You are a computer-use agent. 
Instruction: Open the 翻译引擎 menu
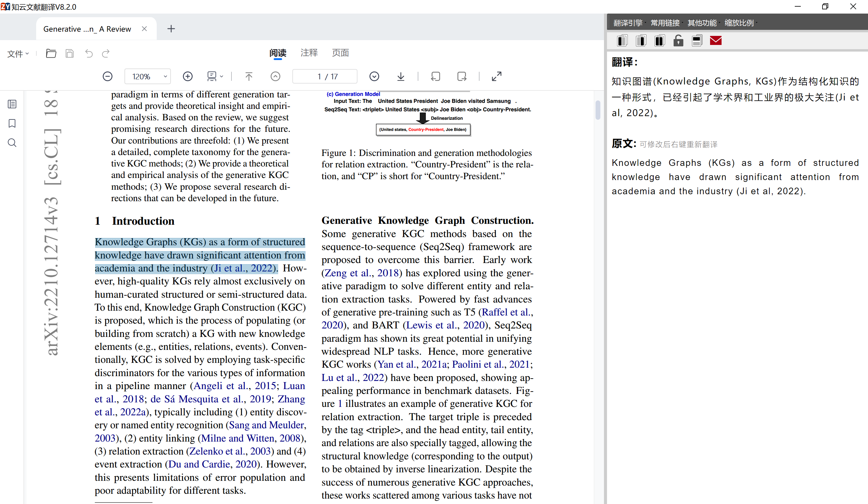pyautogui.click(x=628, y=23)
